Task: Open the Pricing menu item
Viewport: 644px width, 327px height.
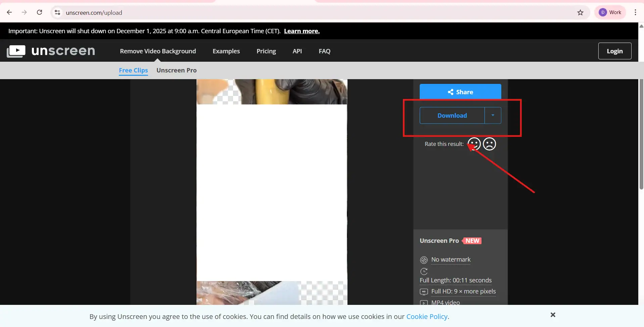Action: pos(266,51)
